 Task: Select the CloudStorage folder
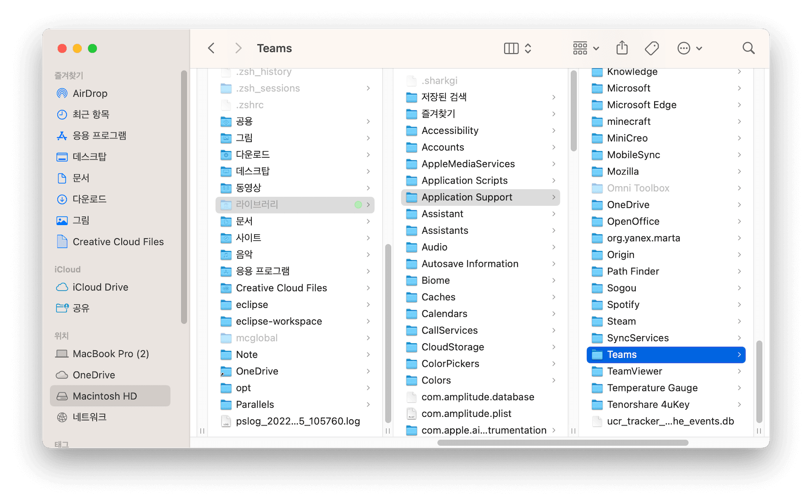coord(480,347)
